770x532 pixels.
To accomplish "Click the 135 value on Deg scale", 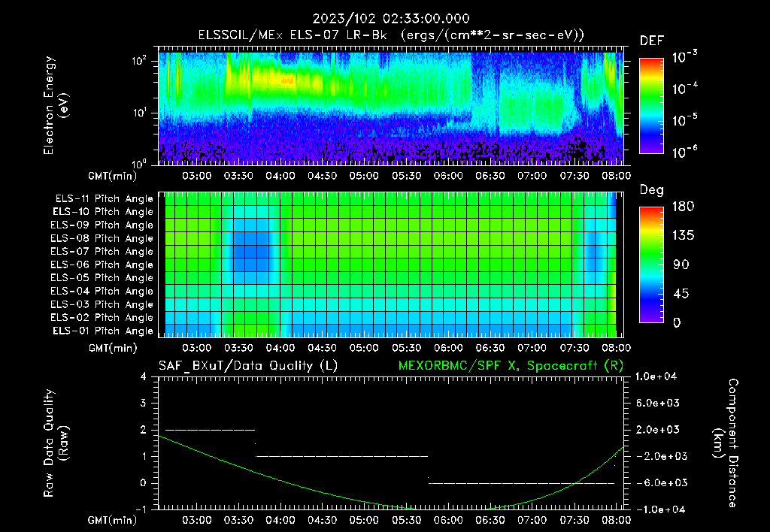I will (x=684, y=235).
